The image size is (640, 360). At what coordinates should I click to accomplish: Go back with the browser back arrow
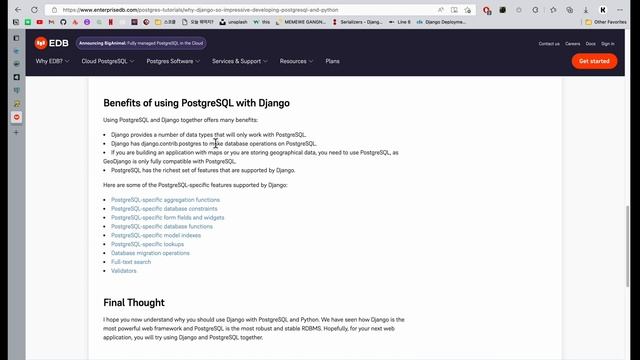pyautogui.click(x=18, y=10)
